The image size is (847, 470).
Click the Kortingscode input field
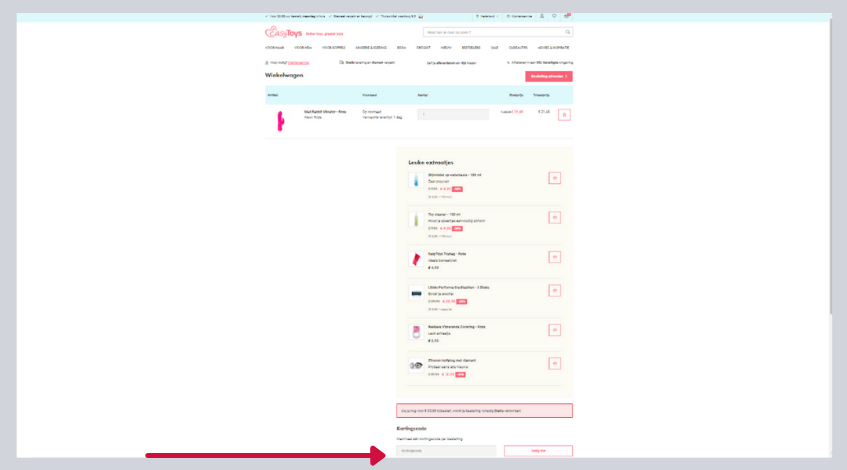[446, 451]
